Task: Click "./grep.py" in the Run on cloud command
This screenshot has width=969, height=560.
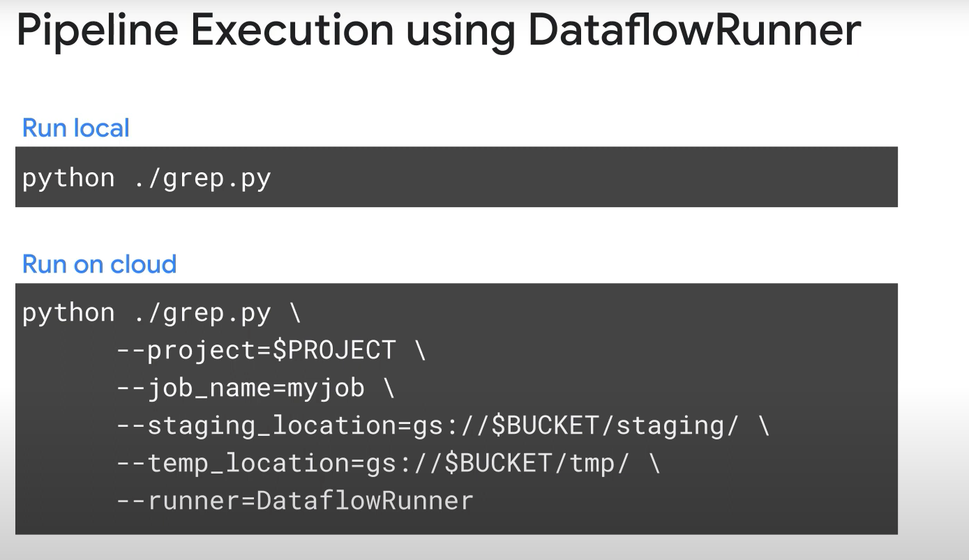Action: pos(202,312)
